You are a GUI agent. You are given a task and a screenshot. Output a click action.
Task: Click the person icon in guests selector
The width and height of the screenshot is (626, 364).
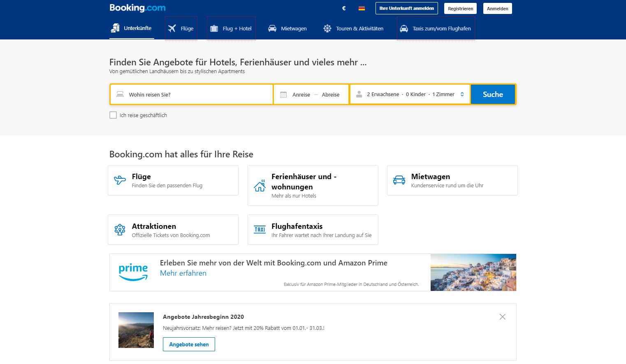359,94
